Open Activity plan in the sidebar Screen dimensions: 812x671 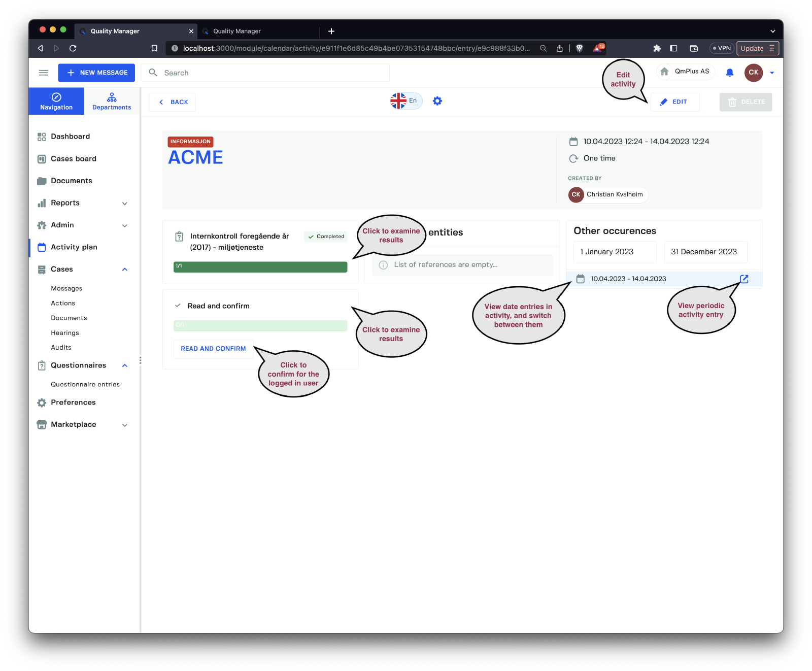(74, 247)
